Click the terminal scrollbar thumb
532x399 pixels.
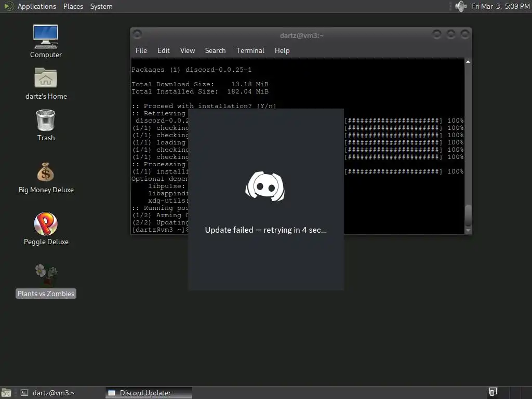468,215
